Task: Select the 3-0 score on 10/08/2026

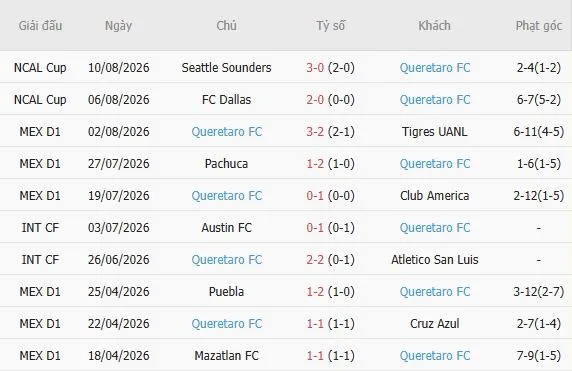Action: [315, 67]
